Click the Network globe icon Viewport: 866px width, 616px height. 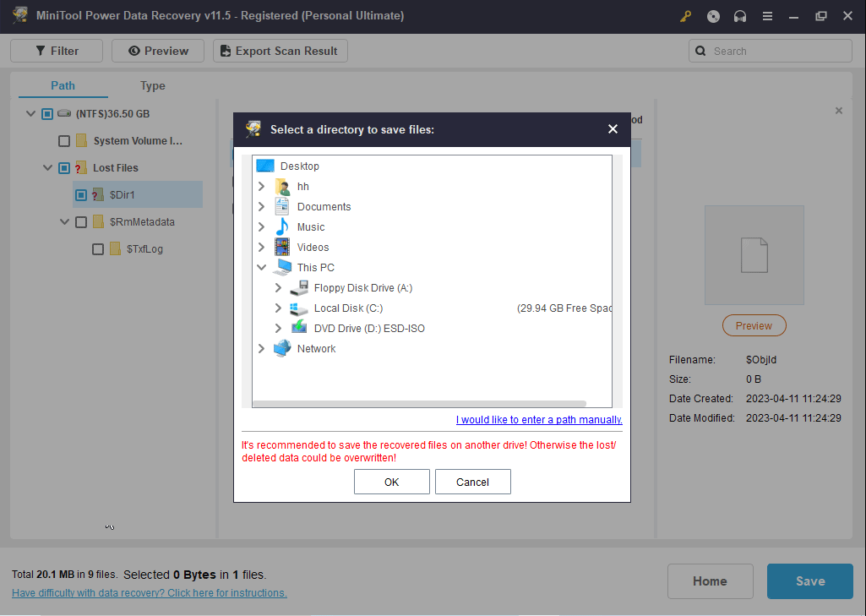(x=282, y=349)
